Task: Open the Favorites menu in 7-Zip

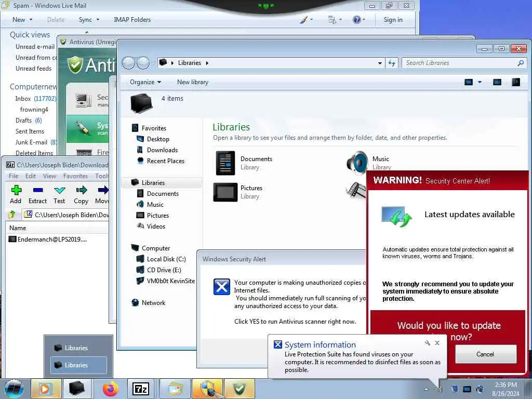Action: [75, 176]
